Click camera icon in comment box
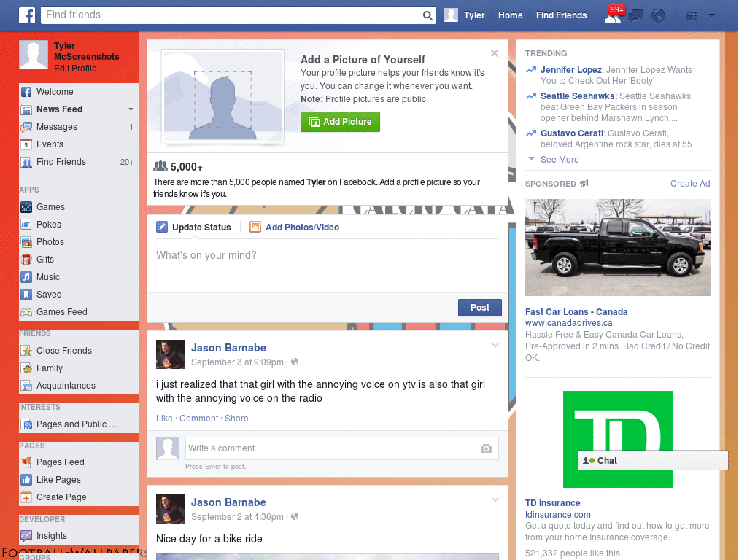Image resolution: width=747 pixels, height=560 pixels. tap(486, 448)
